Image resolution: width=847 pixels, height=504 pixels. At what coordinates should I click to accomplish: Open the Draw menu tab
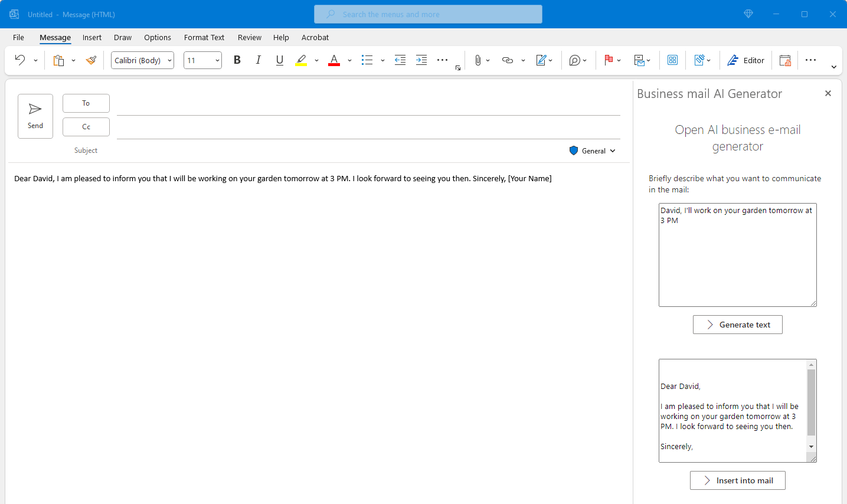[x=122, y=37]
